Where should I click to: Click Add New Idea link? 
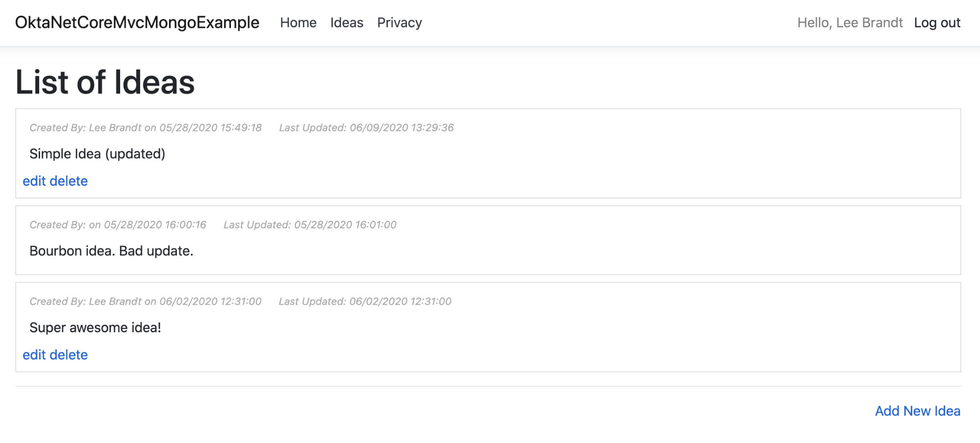point(917,411)
